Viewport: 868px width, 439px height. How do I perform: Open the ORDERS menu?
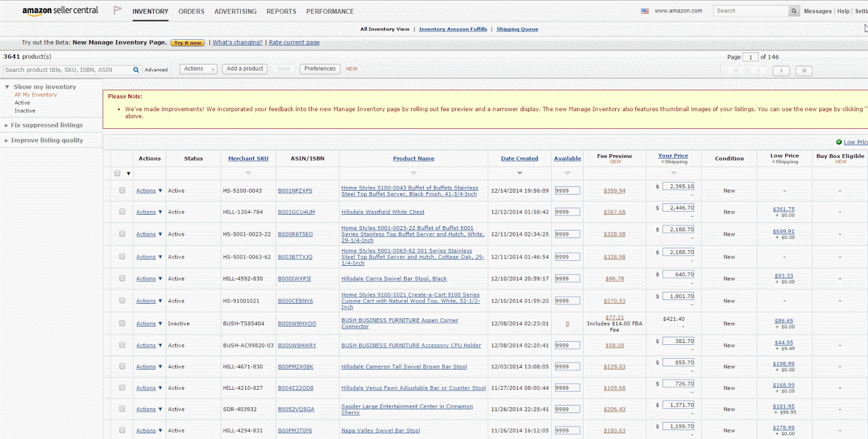point(191,11)
